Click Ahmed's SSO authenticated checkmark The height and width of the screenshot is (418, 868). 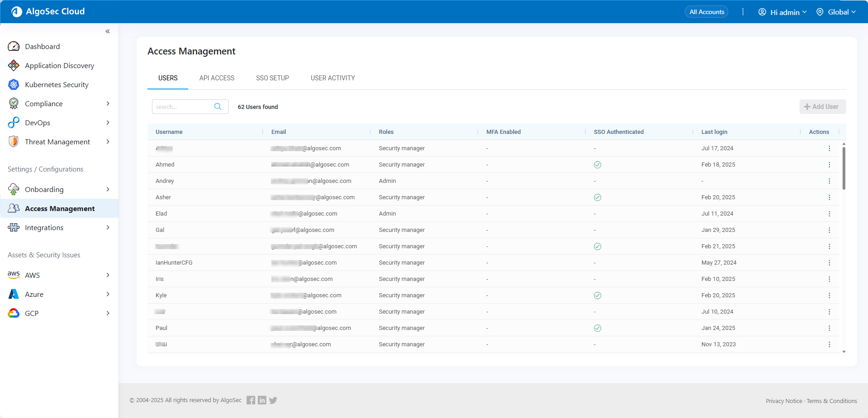pyautogui.click(x=598, y=165)
